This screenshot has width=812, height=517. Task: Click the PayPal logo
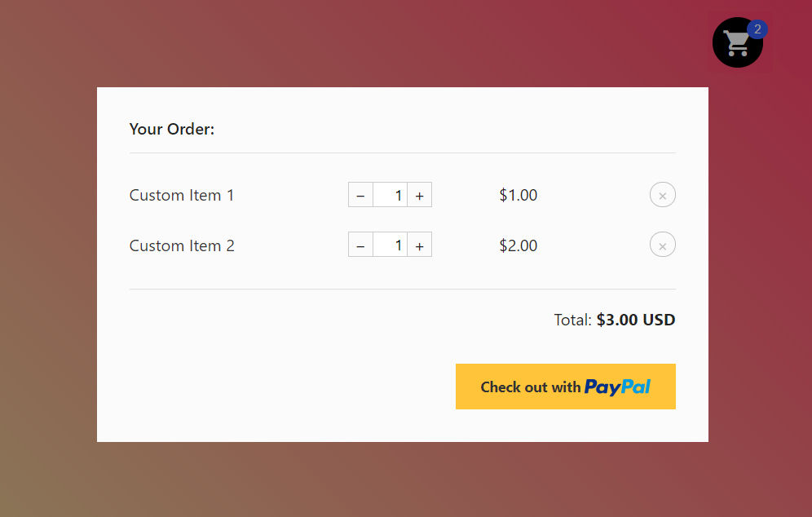pyautogui.click(x=617, y=387)
